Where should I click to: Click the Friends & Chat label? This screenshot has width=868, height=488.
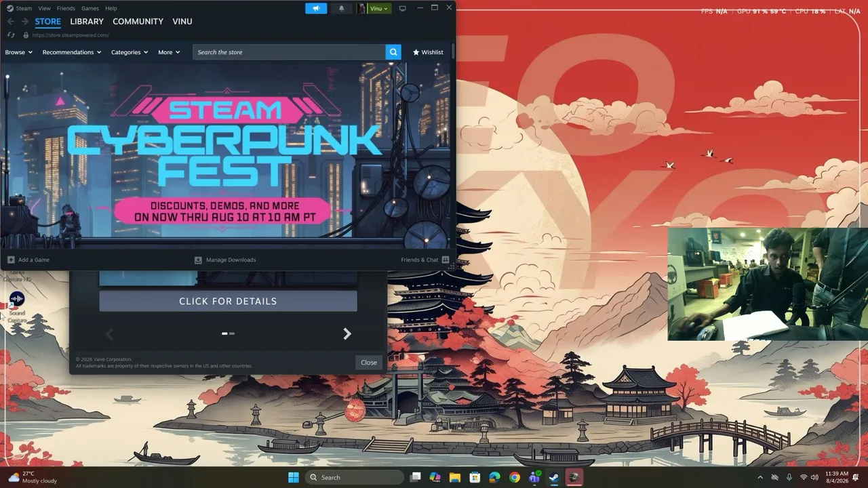pos(420,260)
